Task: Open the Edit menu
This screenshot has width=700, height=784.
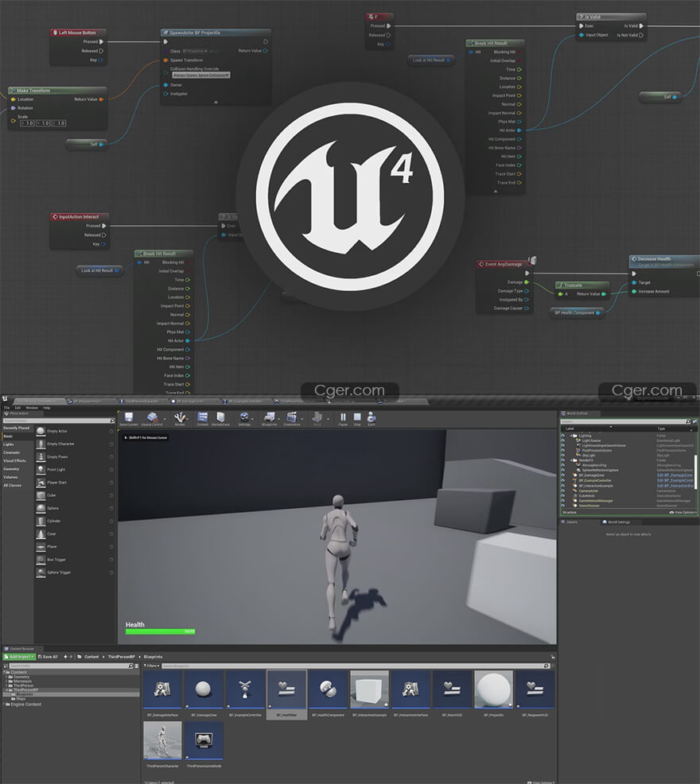Action: [17, 408]
